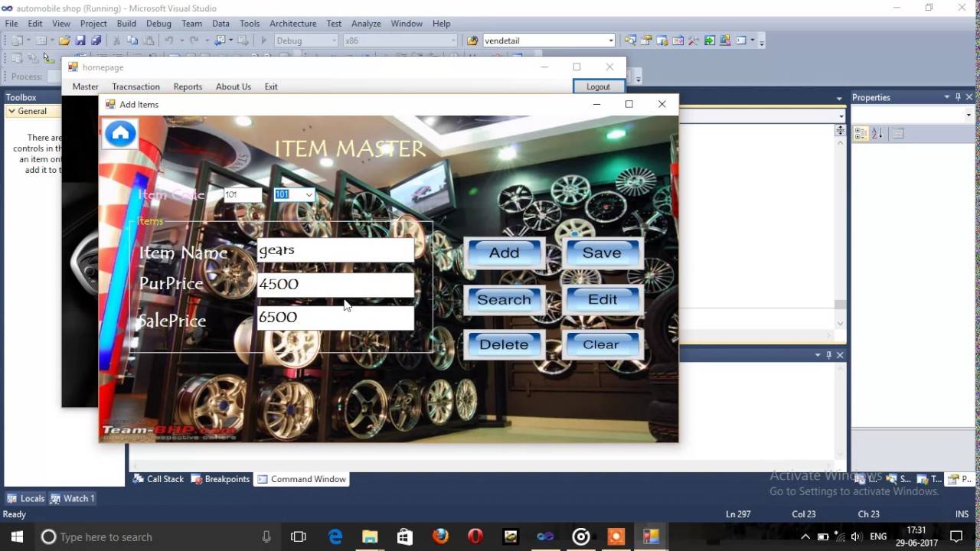Click the Windows taskbar search box
The width and height of the screenshot is (980, 551).
click(x=157, y=536)
